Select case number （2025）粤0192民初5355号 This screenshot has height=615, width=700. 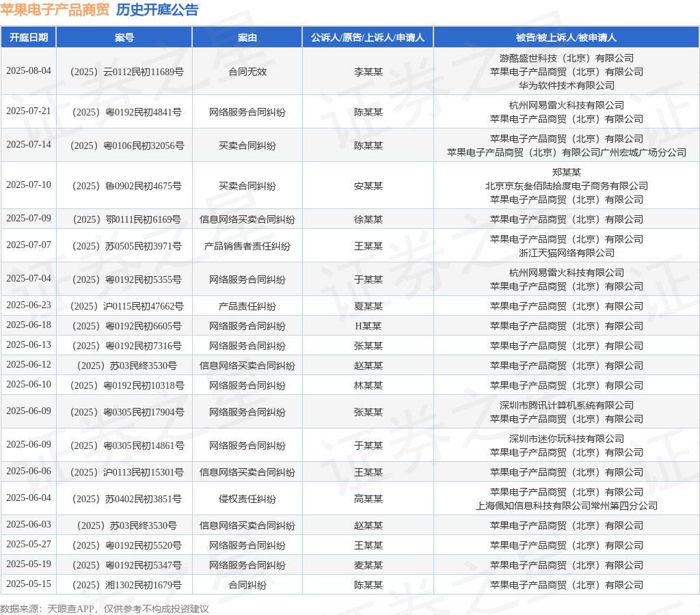point(126,279)
